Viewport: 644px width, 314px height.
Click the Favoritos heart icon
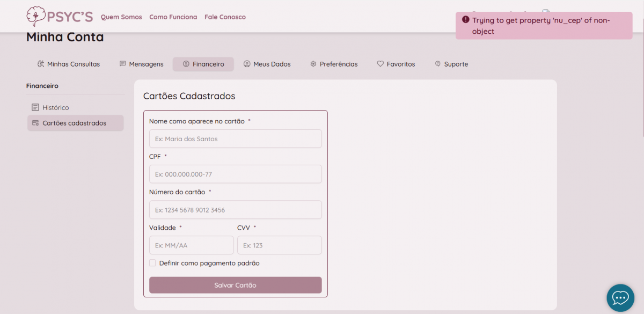pos(380,64)
